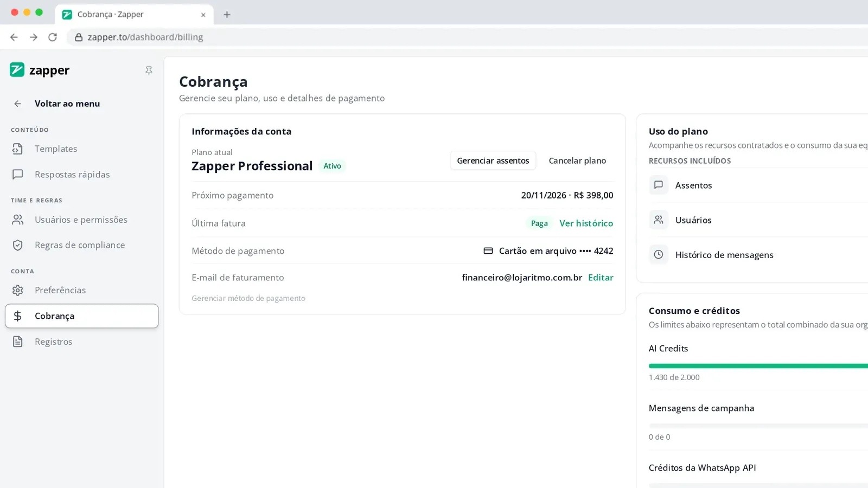Go to Respostas rápidas in the sidebar
The image size is (868, 488).
coord(82,175)
